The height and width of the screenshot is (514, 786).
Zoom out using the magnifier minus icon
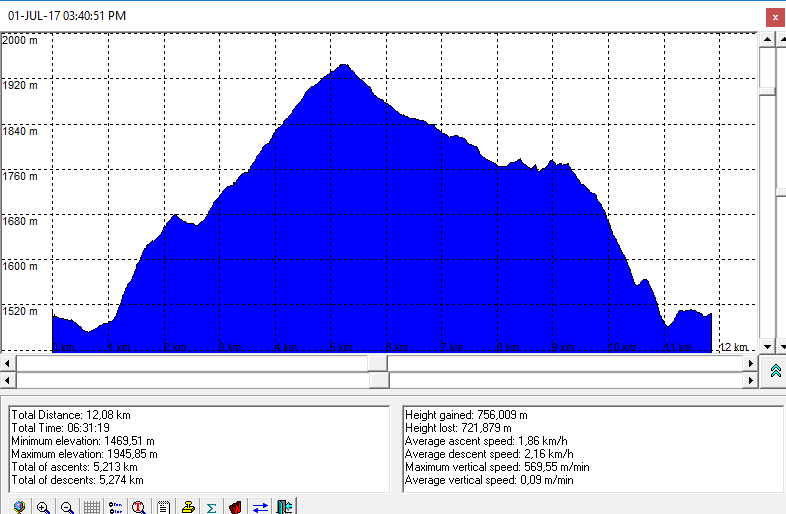click(67, 506)
